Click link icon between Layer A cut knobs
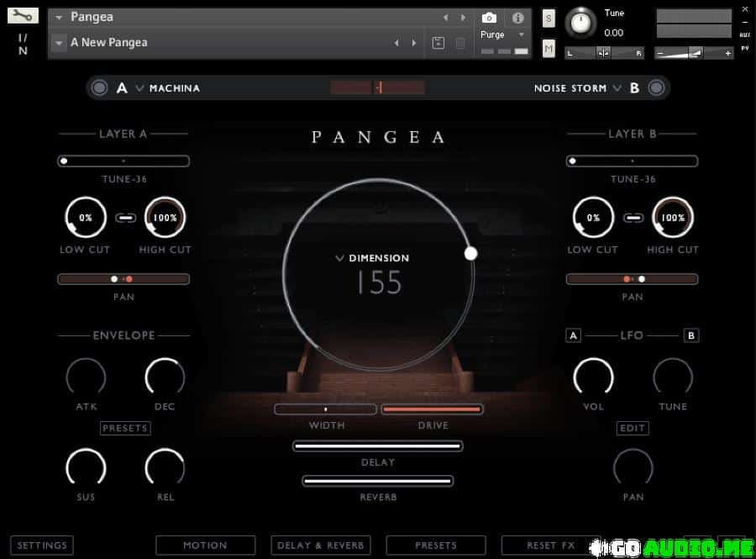 pos(126,218)
